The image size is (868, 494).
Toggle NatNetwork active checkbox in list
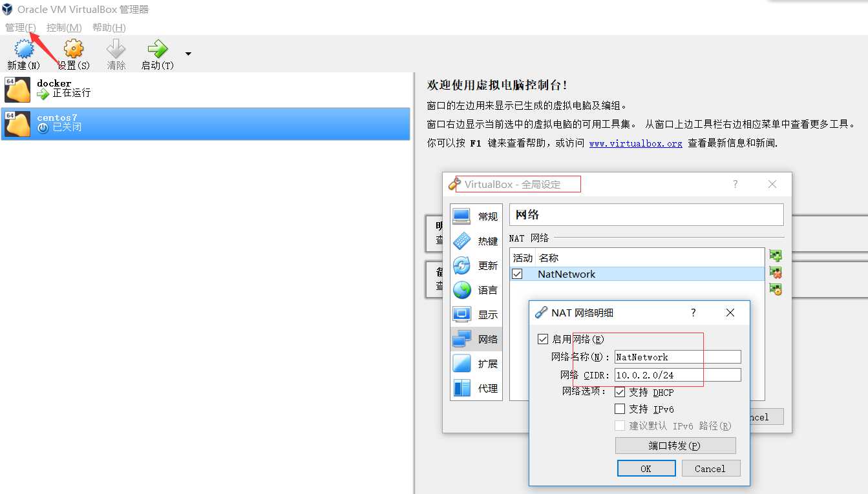pyautogui.click(x=517, y=274)
